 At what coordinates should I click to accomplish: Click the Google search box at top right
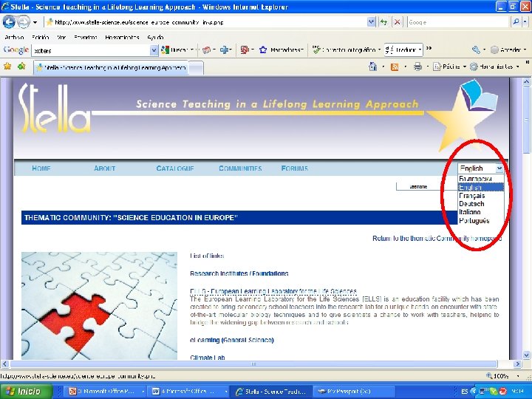(x=457, y=22)
